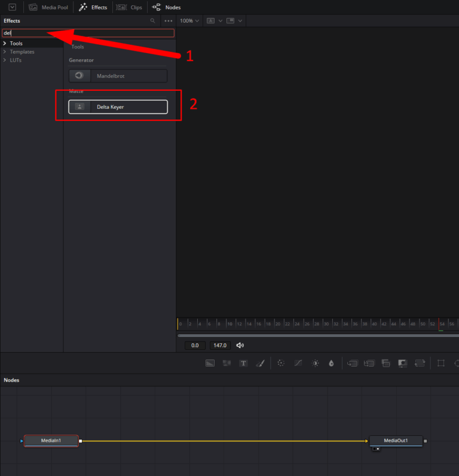The width and height of the screenshot is (459, 476).
Task: Select the MediaIn1 node
Action: (x=51, y=441)
